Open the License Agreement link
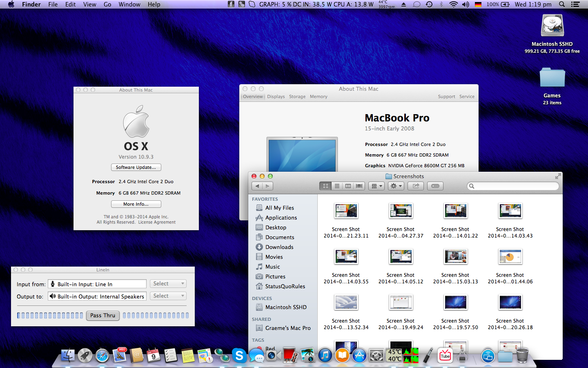Screen dimensions: 588x368 click(157, 222)
